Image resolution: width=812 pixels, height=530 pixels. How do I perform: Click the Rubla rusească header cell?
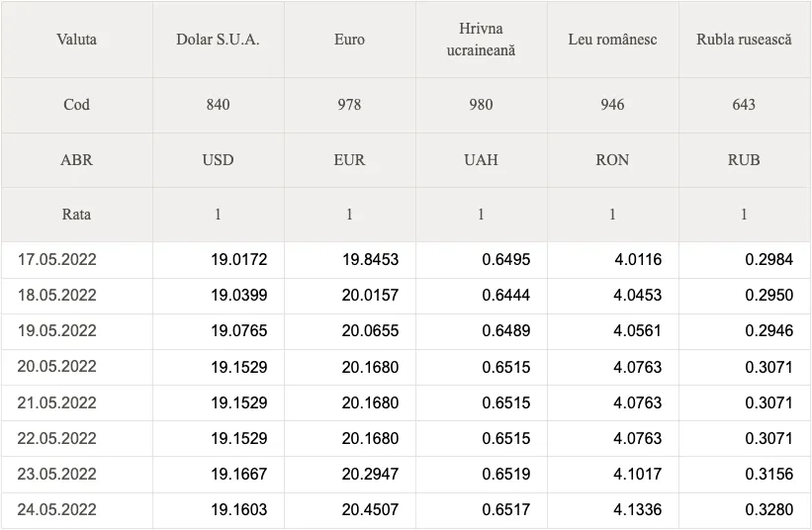(744, 40)
